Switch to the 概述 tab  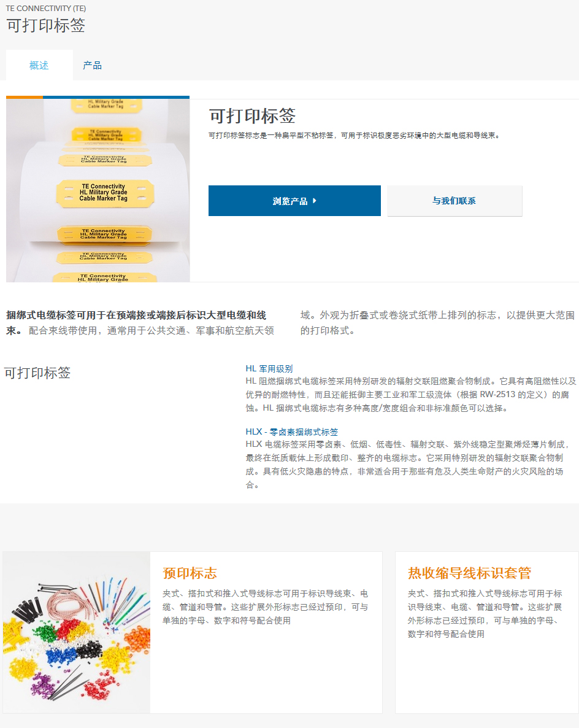point(39,65)
